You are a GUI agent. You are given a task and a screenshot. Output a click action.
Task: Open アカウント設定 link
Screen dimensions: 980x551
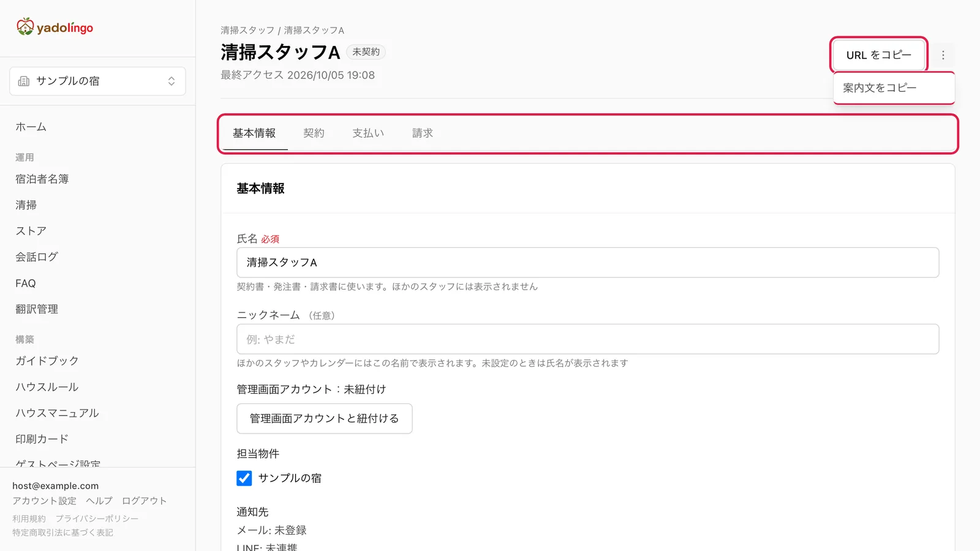point(45,501)
